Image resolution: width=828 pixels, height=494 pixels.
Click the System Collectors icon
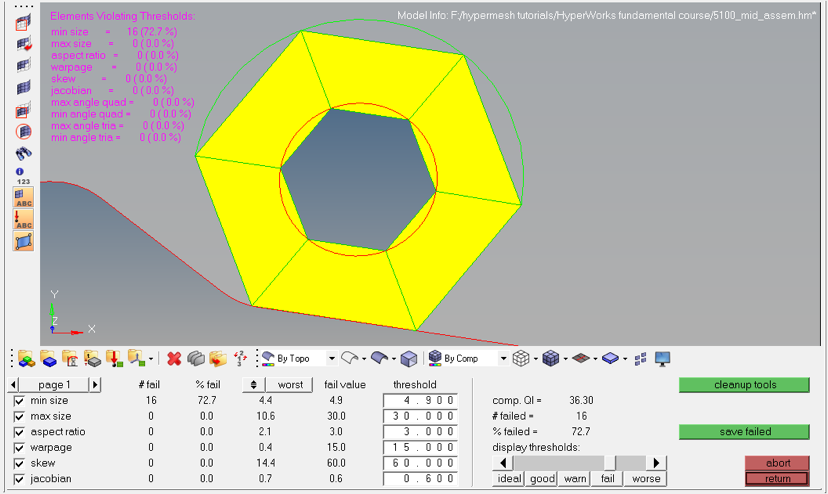point(136,359)
